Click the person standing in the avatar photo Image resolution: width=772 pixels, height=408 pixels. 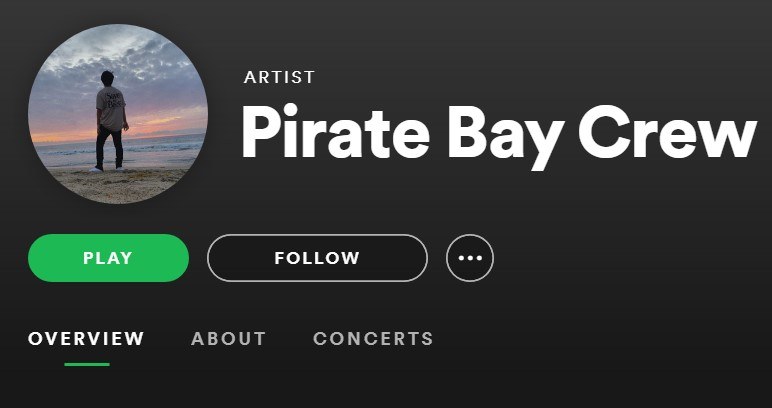click(111, 121)
